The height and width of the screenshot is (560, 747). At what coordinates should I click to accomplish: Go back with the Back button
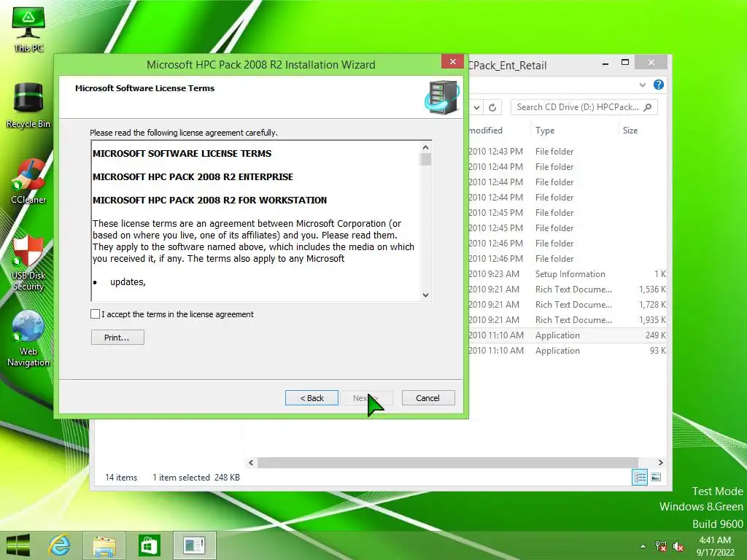pos(311,397)
